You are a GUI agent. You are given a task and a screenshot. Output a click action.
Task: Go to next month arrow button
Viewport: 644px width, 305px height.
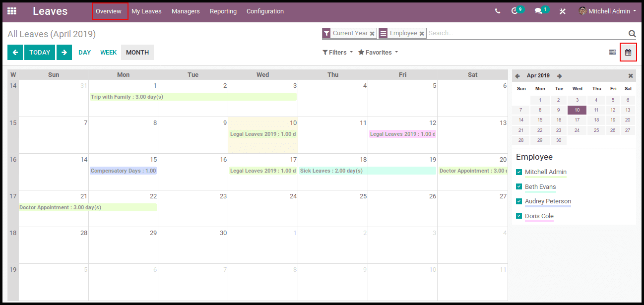tap(64, 52)
